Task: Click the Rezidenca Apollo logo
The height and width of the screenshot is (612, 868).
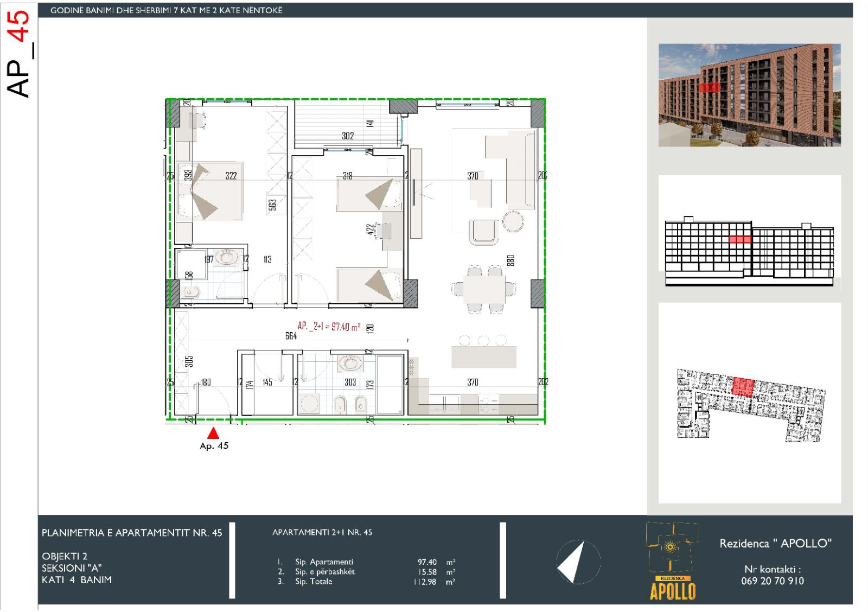Action: [x=673, y=561]
